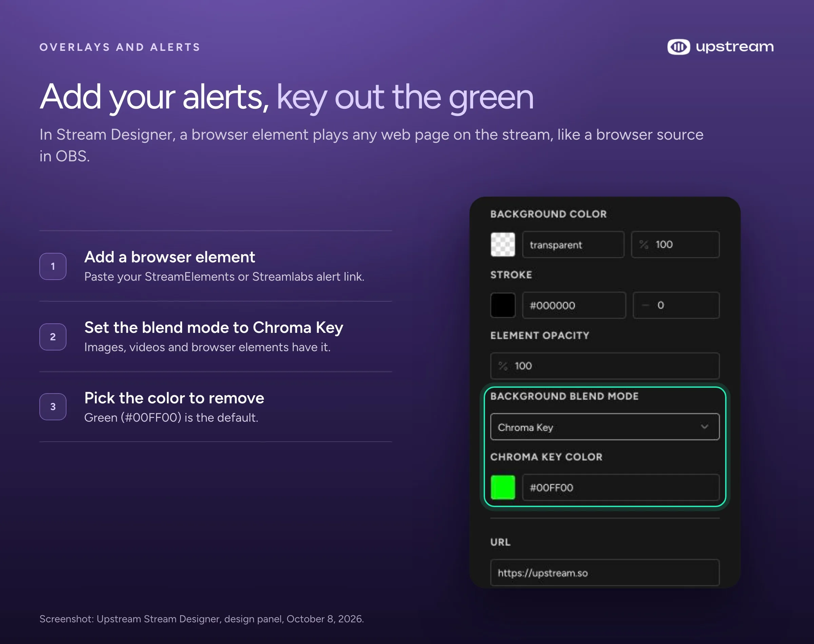Click the chroma key hex field #00FF00
Image resolution: width=814 pixels, height=644 pixels.
coord(620,487)
